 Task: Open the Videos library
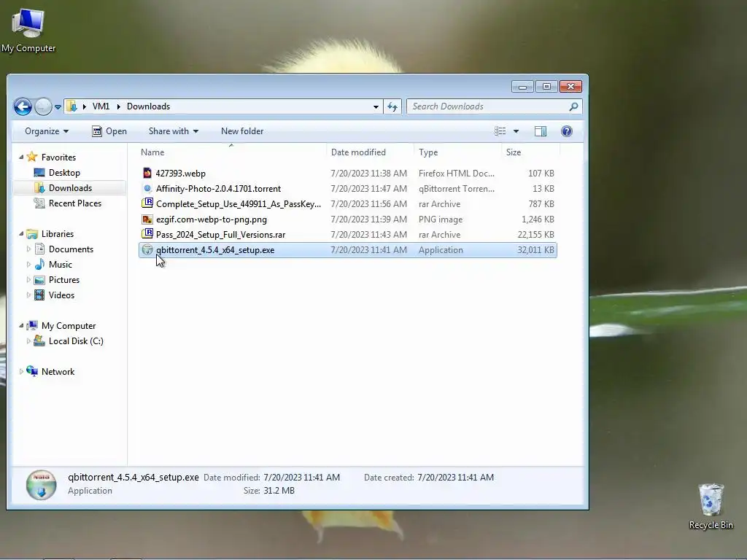pyautogui.click(x=61, y=295)
